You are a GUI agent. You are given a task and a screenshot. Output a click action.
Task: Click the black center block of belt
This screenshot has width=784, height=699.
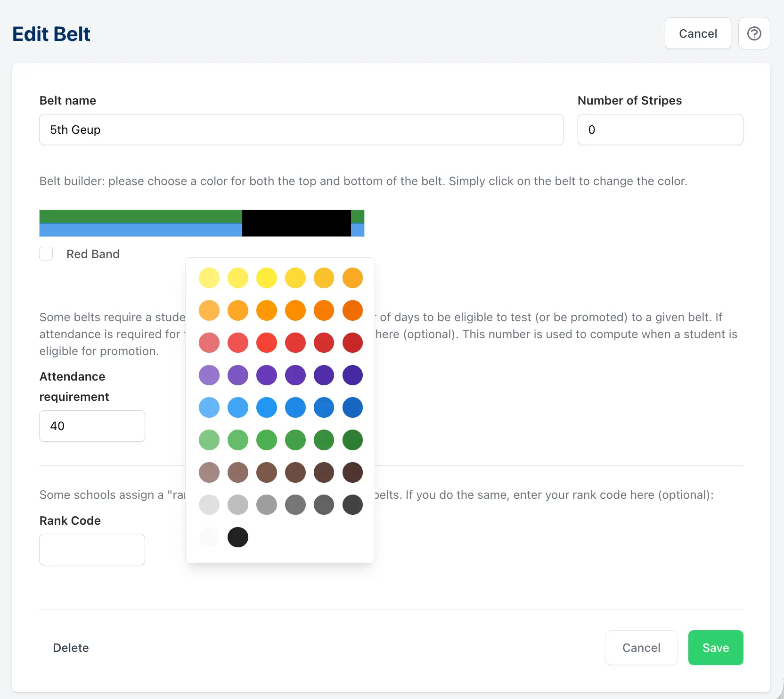coord(296,223)
